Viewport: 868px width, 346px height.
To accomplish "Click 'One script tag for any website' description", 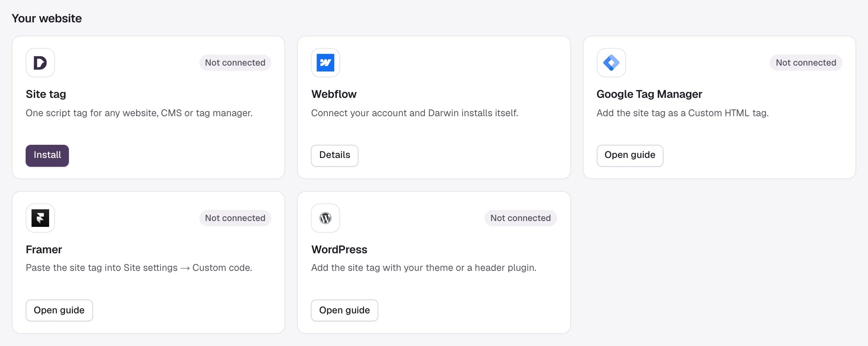I will (x=139, y=113).
